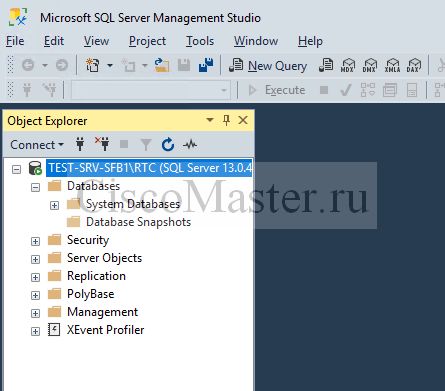Click the Execute button
Viewport: 445px width, 391px height.
tap(277, 90)
